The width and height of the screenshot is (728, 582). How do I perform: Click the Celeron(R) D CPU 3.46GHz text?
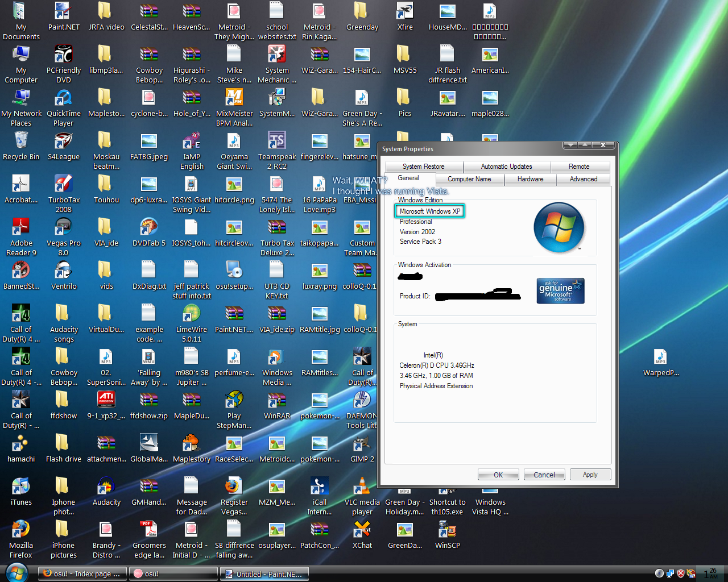(x=437, y=365)
